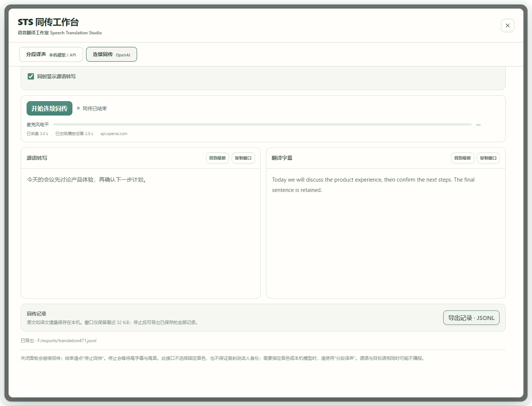
Task: Click the 同传记录 description mentioning 32 KiB
Action: pos(113,323)
